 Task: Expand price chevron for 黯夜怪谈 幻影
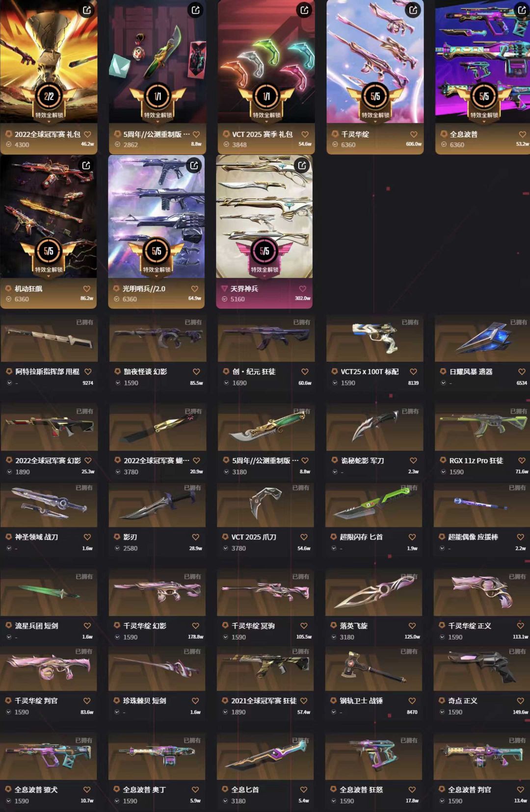(x=118, y=383)
